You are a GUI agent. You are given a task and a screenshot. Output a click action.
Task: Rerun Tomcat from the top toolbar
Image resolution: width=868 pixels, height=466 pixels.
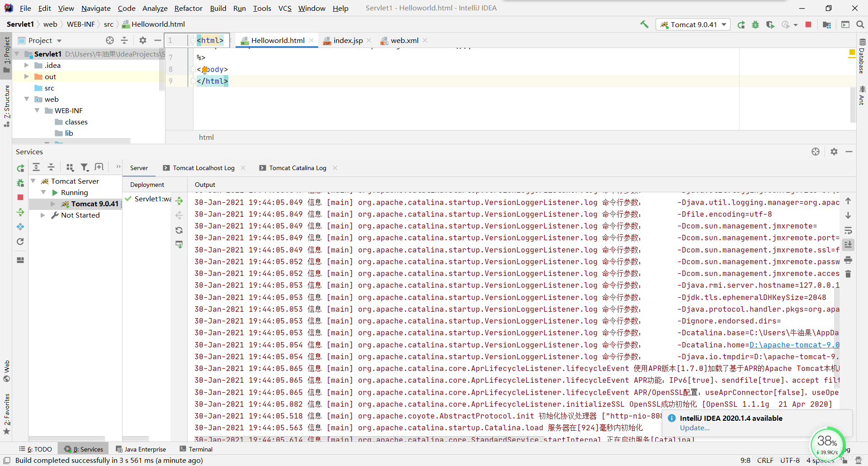(741, 24)
